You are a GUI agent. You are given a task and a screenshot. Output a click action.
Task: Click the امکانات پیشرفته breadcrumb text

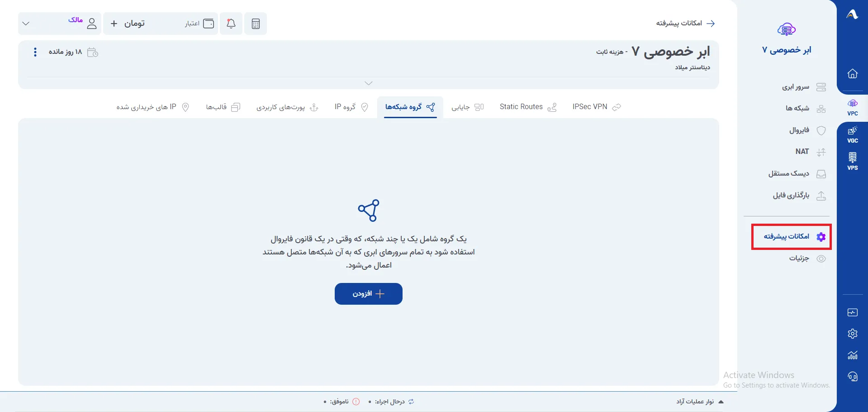(x=679, y=23)
